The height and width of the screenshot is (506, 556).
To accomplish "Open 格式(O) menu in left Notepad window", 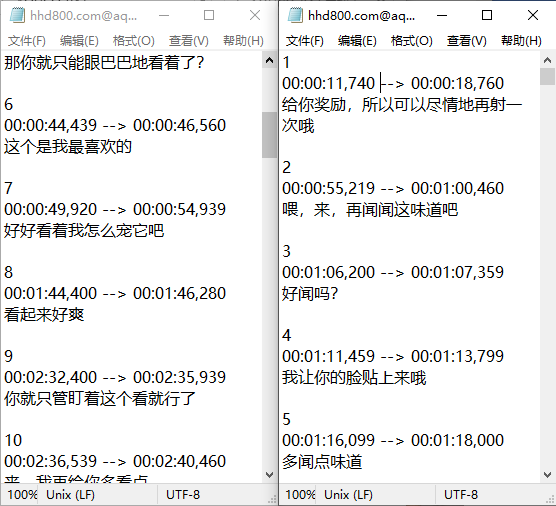I will click(x=134, y=41).
